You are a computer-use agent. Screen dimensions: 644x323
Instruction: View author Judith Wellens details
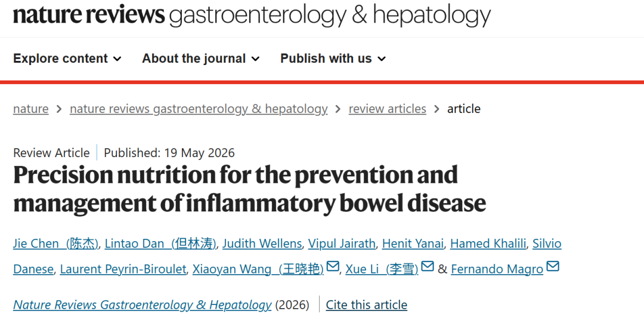pos(262,244)
